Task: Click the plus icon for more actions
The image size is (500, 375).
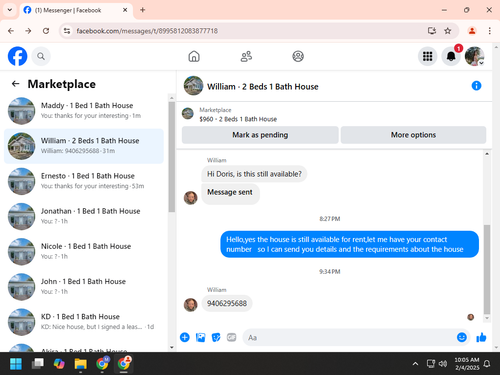Action: pos(185,337)
